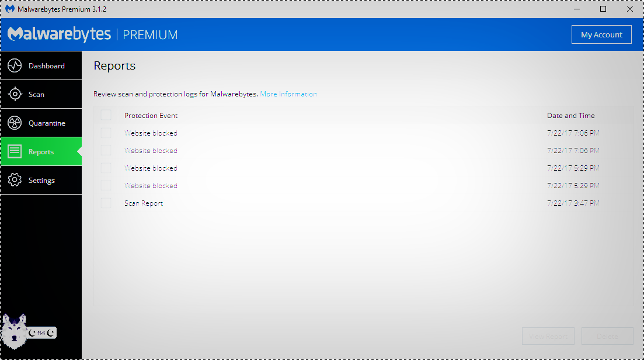The width and height of the screenshot is (644, 360).
Task: Click the wolf avatar image in sidebar
Action: tap(14, 331)
